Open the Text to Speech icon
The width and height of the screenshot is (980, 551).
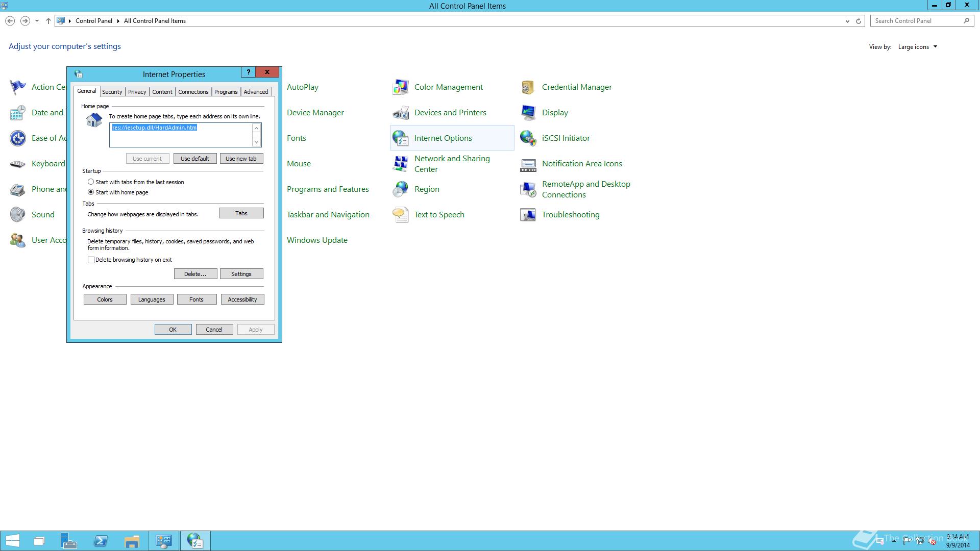point(401,215)
